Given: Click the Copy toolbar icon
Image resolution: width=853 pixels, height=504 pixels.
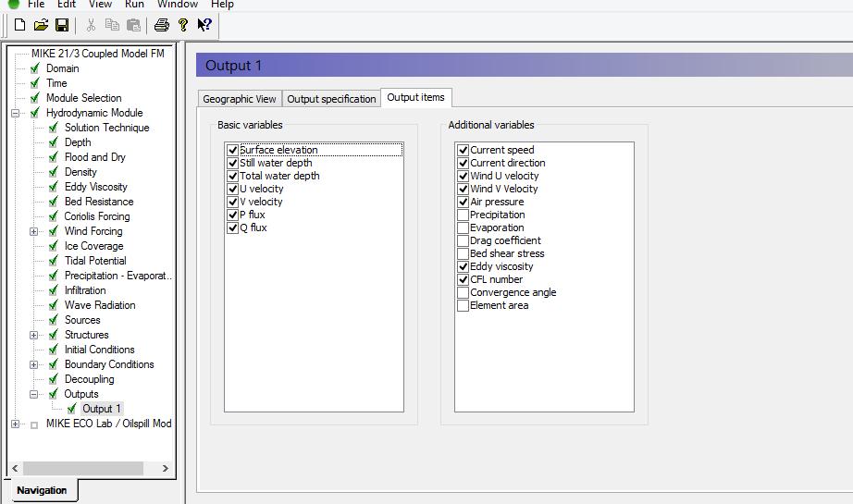Looking at the screenshot, I should tap(112, 24).
